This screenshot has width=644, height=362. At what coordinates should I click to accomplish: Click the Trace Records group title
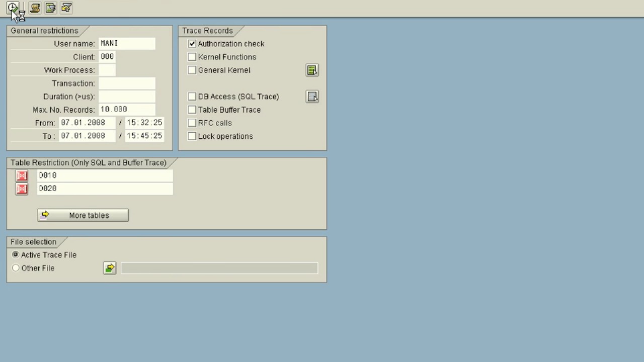207,31
